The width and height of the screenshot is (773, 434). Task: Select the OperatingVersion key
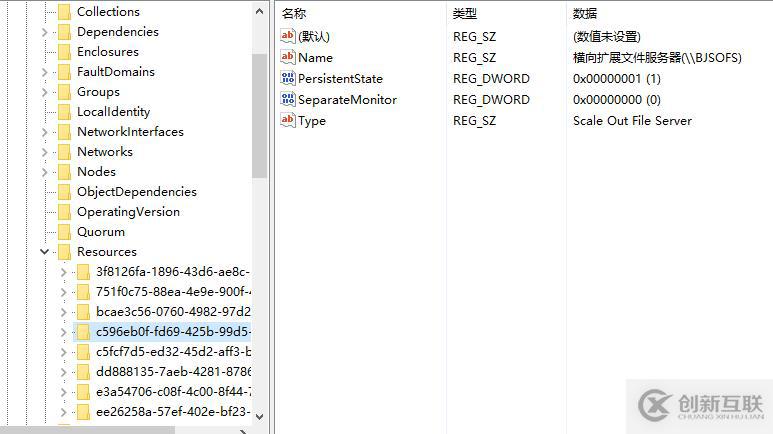click(128, 211)
